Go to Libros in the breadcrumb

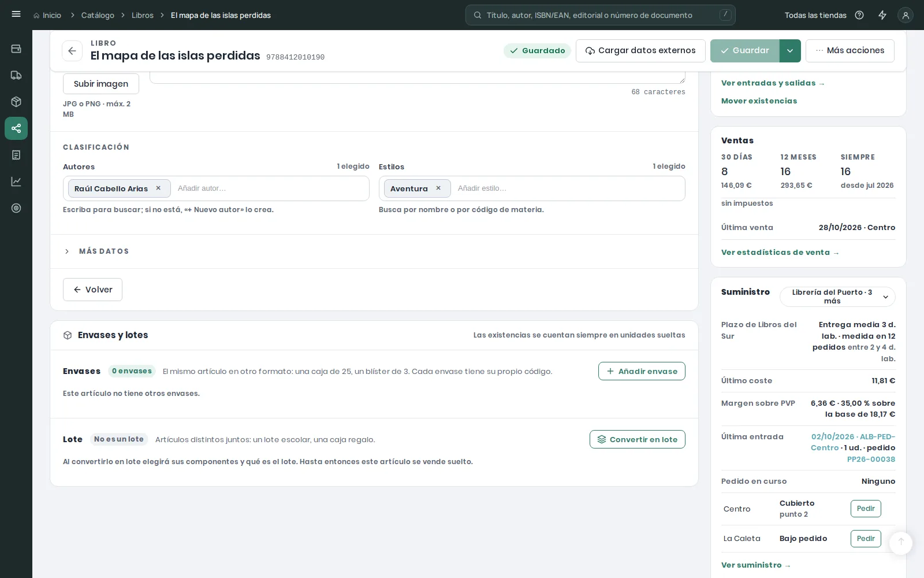pos(142,15)
